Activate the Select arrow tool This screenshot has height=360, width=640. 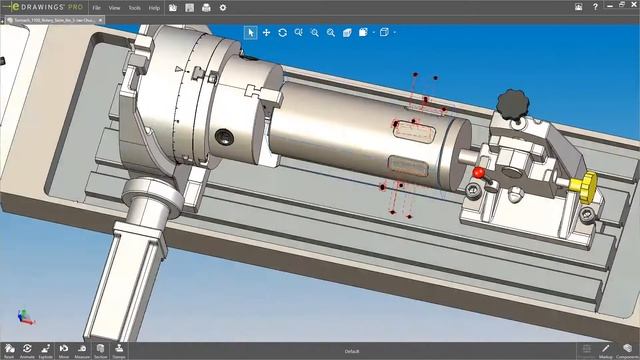pyautogui.click(x=251, y=33)
